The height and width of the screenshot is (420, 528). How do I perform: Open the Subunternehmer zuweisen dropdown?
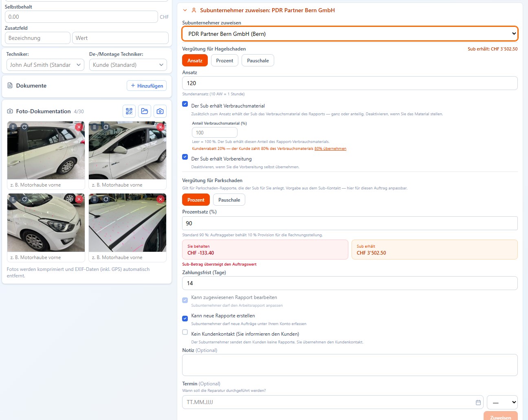(x=350, y=34)
